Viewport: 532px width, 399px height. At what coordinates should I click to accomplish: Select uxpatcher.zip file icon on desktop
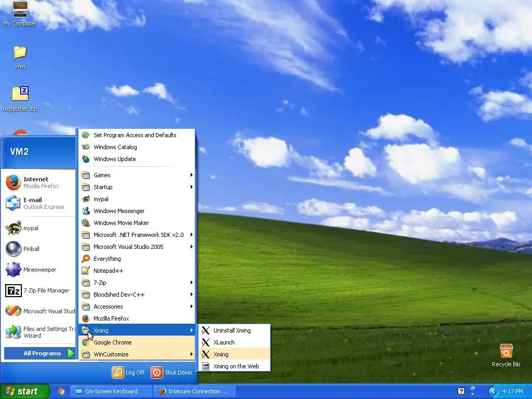pyautogui.click(x=20, y=99)
